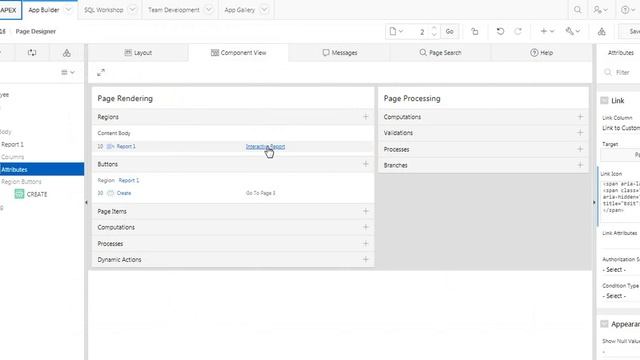Viewport: 640px width, 360px height.
Task: Switch to the Messages tab
Action: (x=340, y=53)
